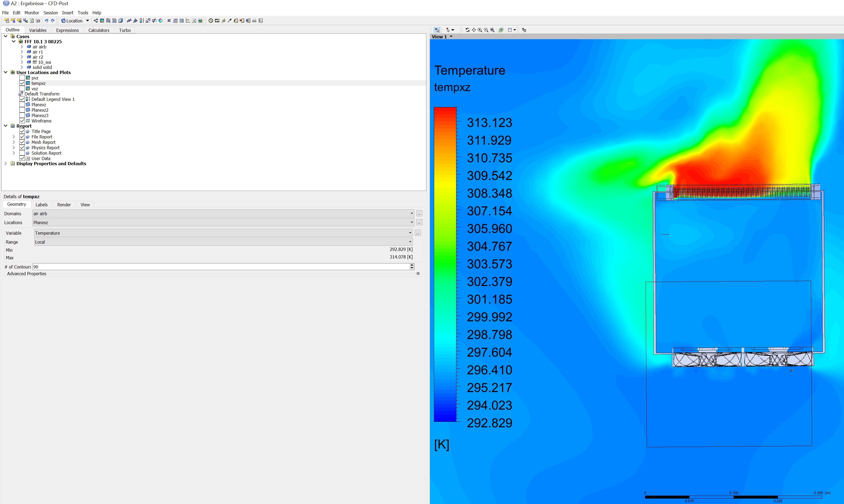Toggle the Solution Report checkbox

[22, 153]
